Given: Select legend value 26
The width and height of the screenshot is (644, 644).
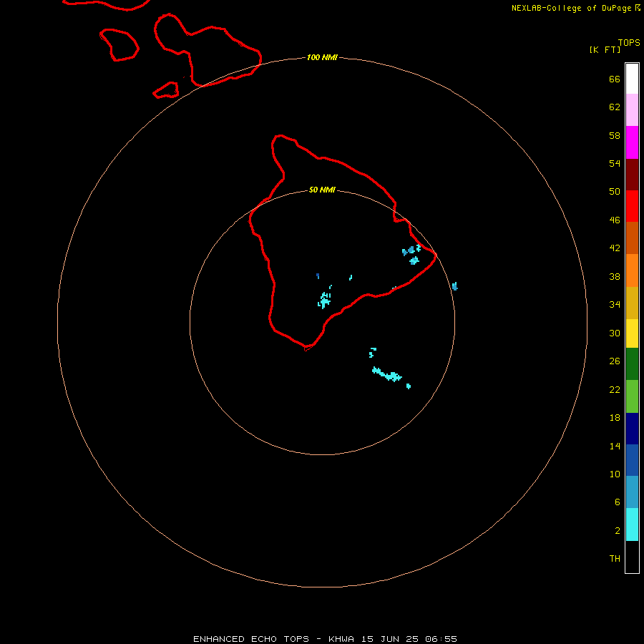Looking at the screenshot, I should [x=615, y=361].
